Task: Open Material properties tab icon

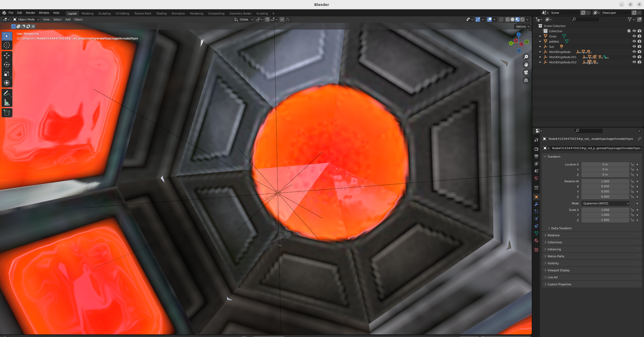Action: pos(536,240)
